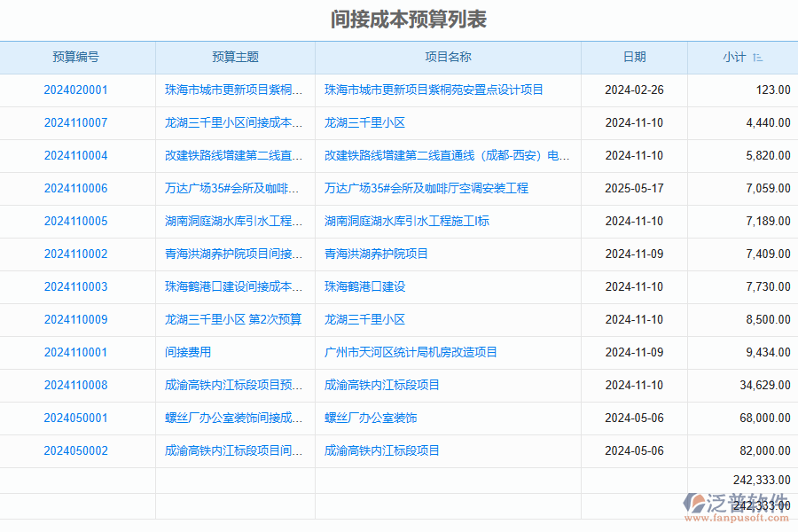This screenshot has height=532, width=798.
Task: Select subtotal value 9,434.00
Action: tap(769, 352)
